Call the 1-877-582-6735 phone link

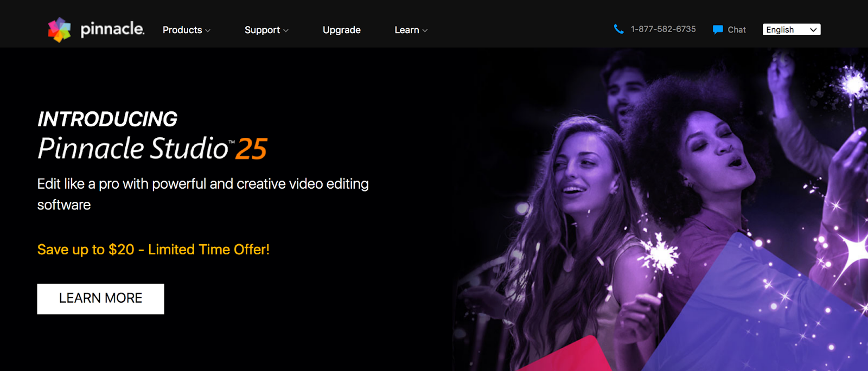pos(663,29)
